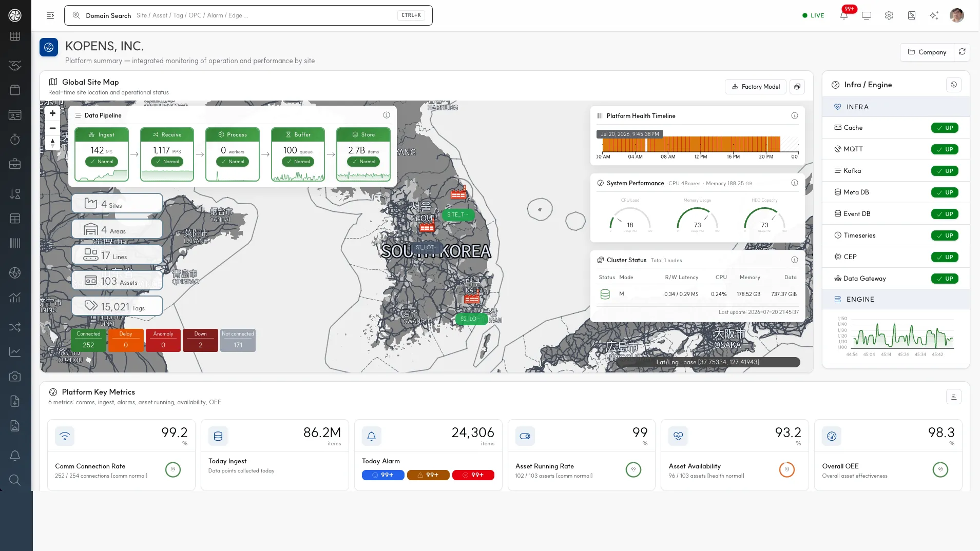Click the Not connected 171 tile
The width and height of the screenshot is (980, 551).
coord(238,340)
